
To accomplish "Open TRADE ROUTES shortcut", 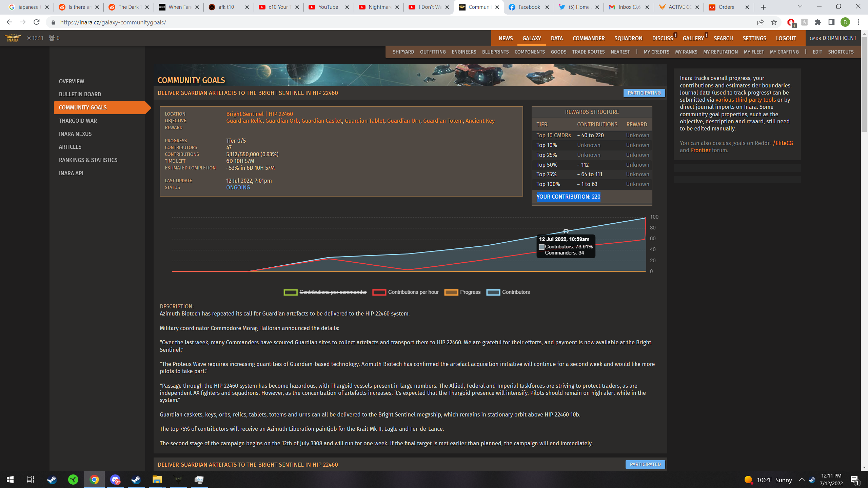I will (x=588, y=52).
